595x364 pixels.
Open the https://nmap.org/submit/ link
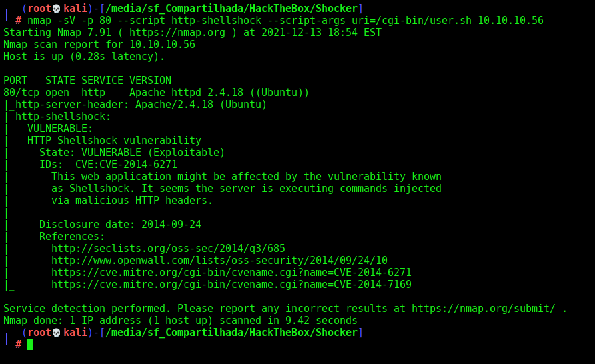pos(484,309)
